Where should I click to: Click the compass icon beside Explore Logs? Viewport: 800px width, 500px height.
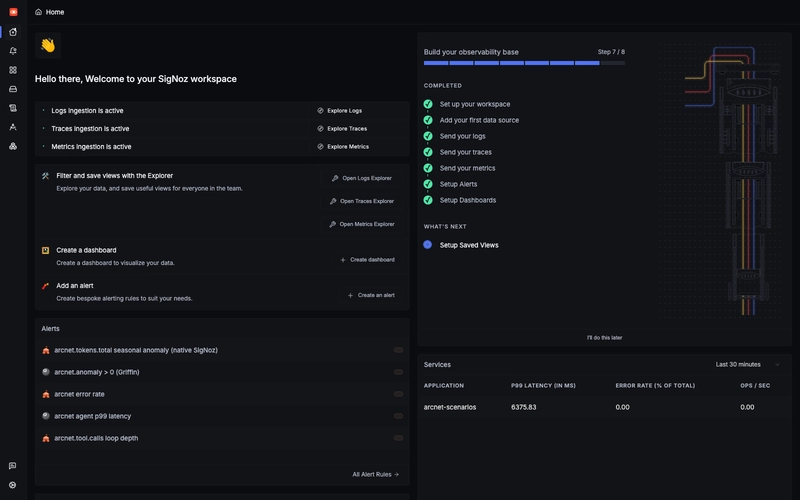(x=320, y=111)
